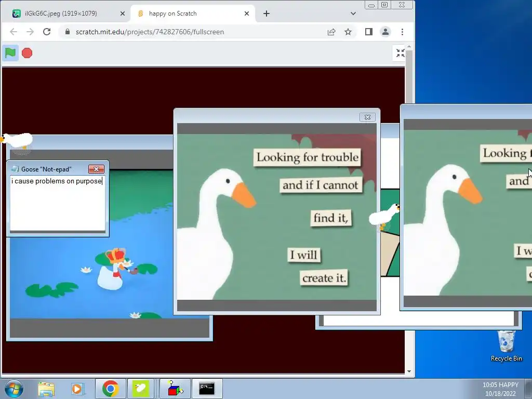Open a new Chrome tab
This screenshot has height=399, width=532.
point(267,14)
